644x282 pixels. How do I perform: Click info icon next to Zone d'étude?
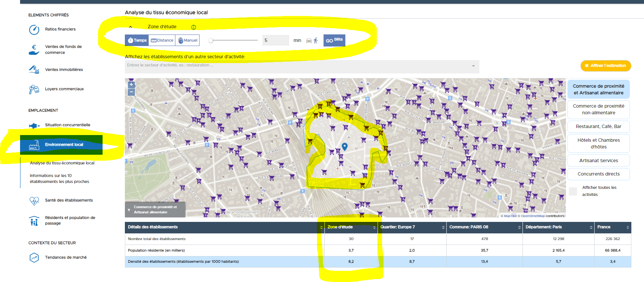(194, 27)
